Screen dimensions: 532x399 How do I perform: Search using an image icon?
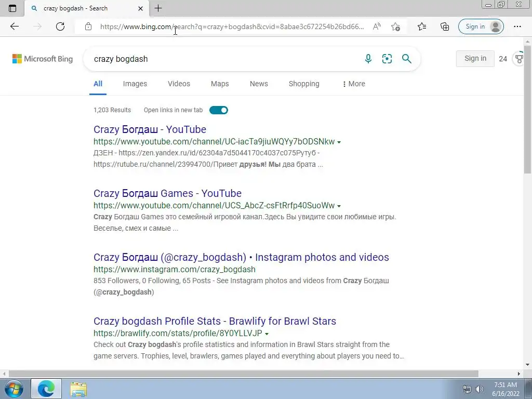pyautogui.click(x=387, y=59)
